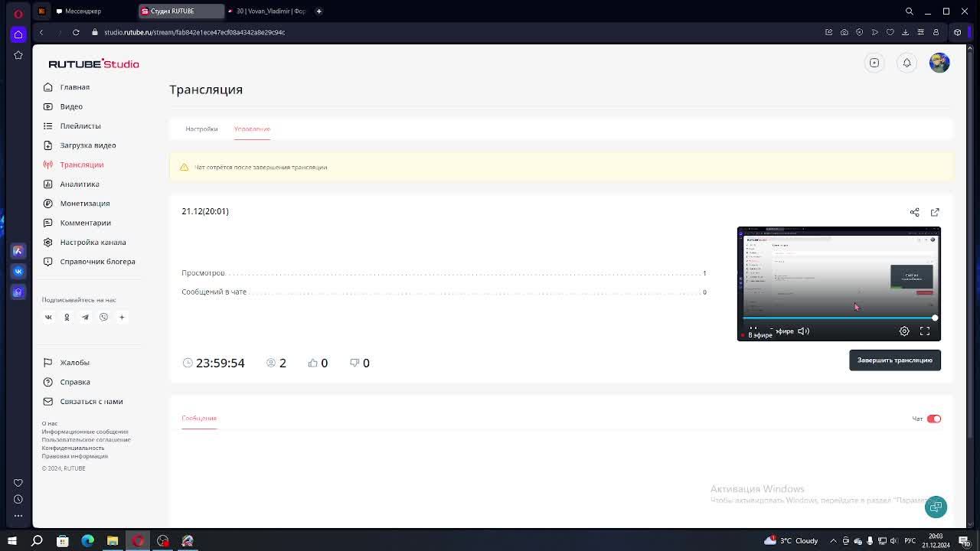Open the О нас footer link
This screenshot has height=551, width=980.
pos(50,423)
